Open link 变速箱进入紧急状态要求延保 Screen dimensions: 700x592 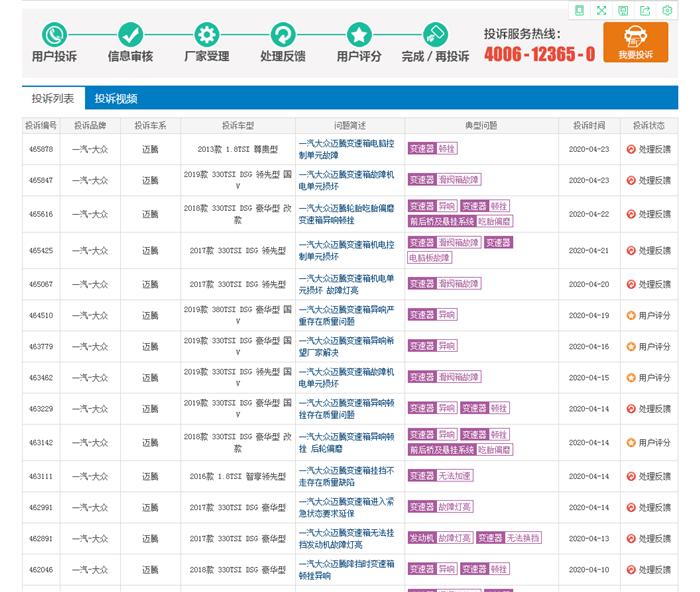point(346,508)
